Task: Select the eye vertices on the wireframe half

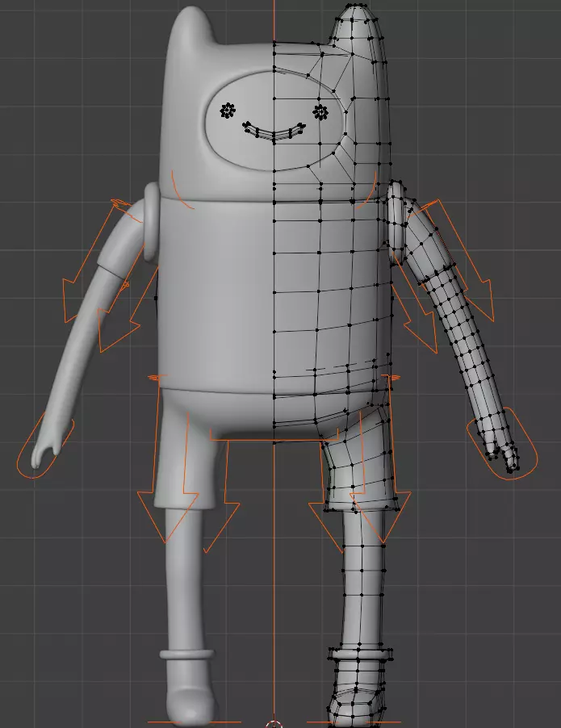Action: point(320,112)
